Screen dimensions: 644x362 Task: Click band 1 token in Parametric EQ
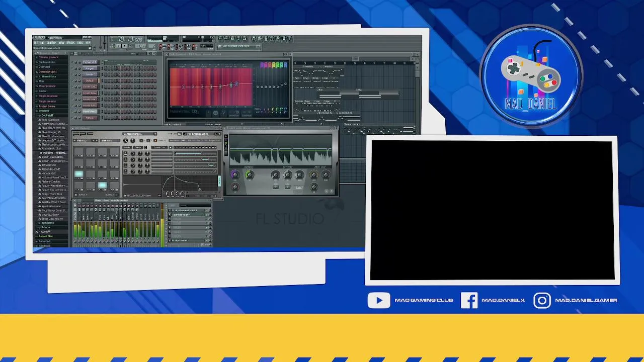pyautogui.click(x=184, y=87)
